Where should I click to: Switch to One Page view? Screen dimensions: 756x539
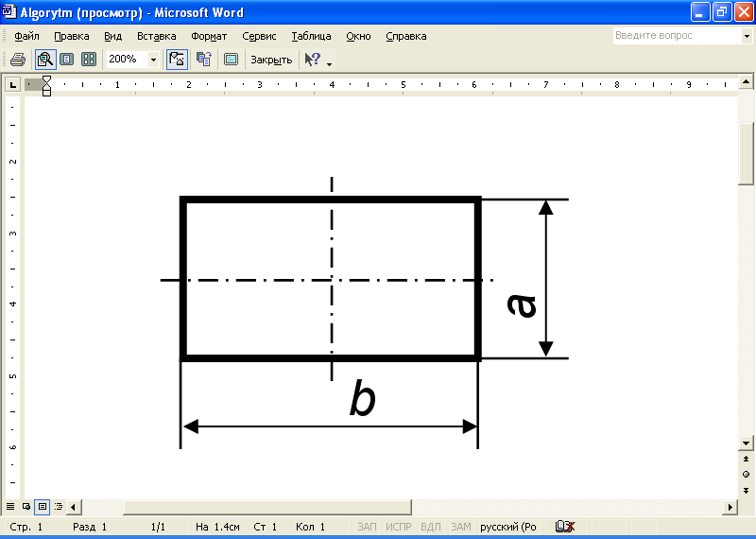[x=67, y=60]
